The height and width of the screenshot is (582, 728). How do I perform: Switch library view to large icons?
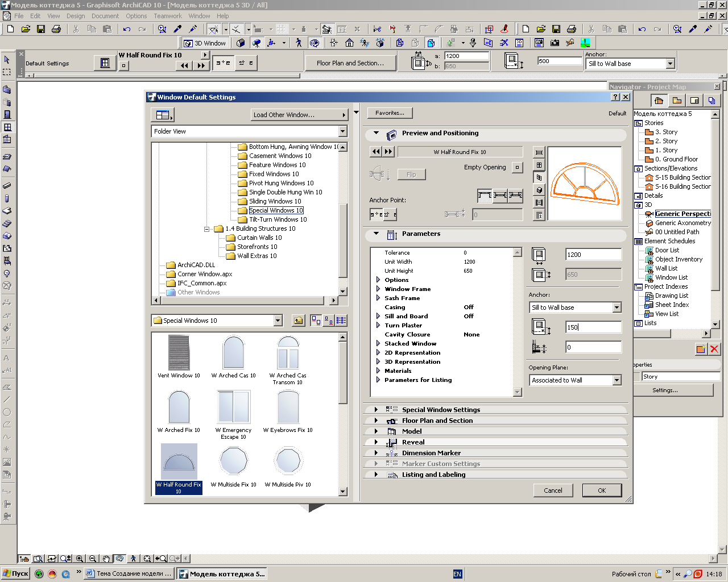(x=316, y=321)
